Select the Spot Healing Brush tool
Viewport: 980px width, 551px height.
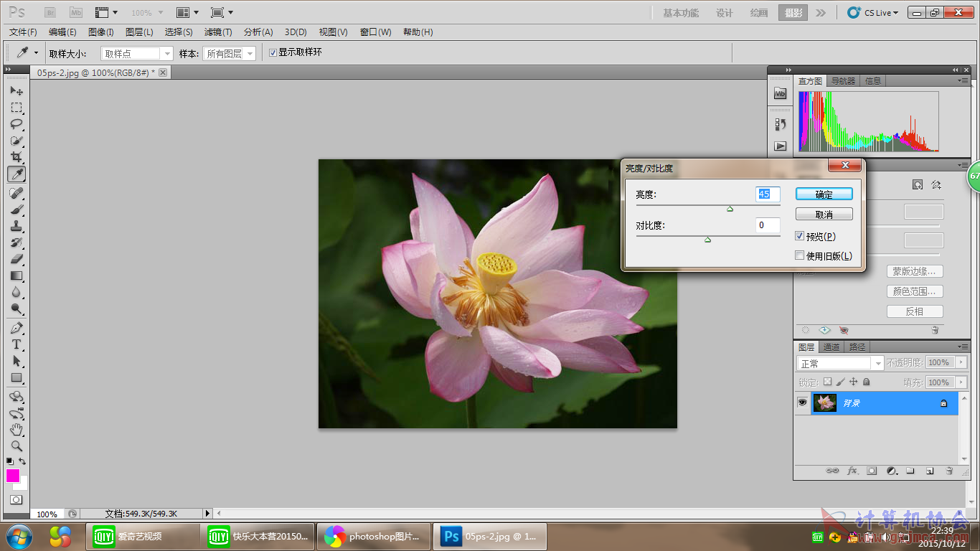17,193
